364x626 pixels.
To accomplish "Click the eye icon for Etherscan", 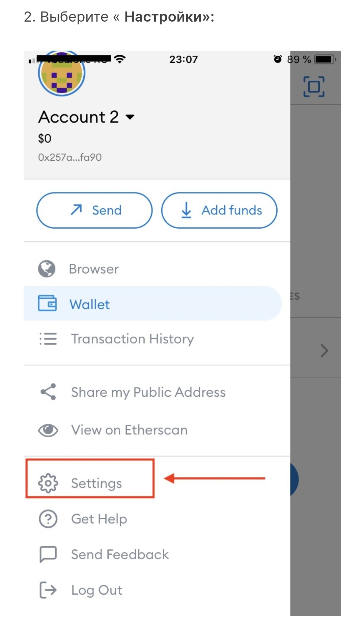I will pos(48,430).
